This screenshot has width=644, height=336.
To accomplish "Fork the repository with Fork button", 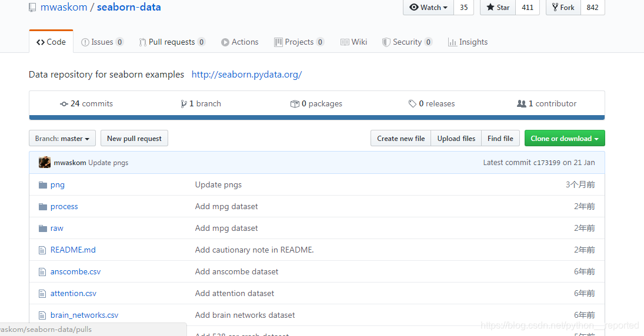I will (x=563, y=8).
